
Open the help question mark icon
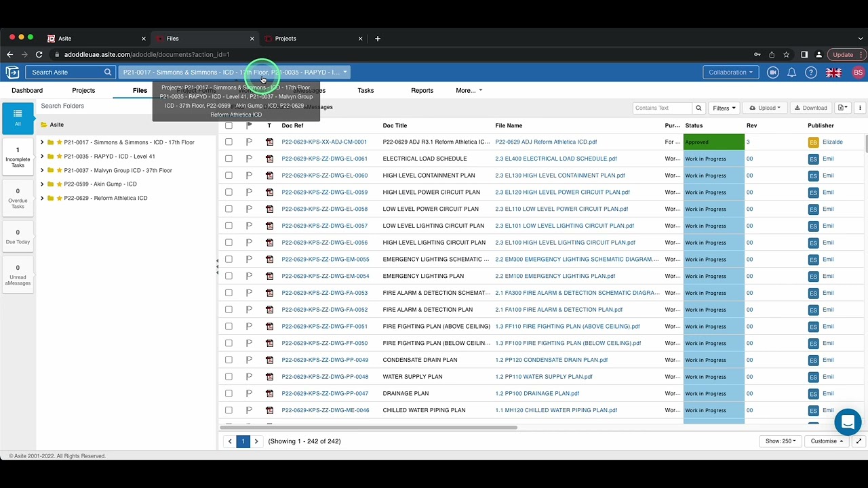pos(810,73)
